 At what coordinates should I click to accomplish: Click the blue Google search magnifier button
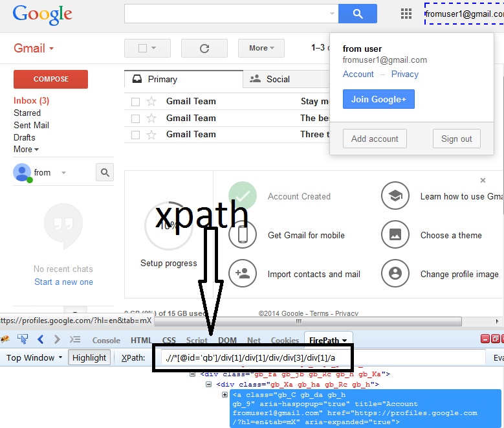357,14
